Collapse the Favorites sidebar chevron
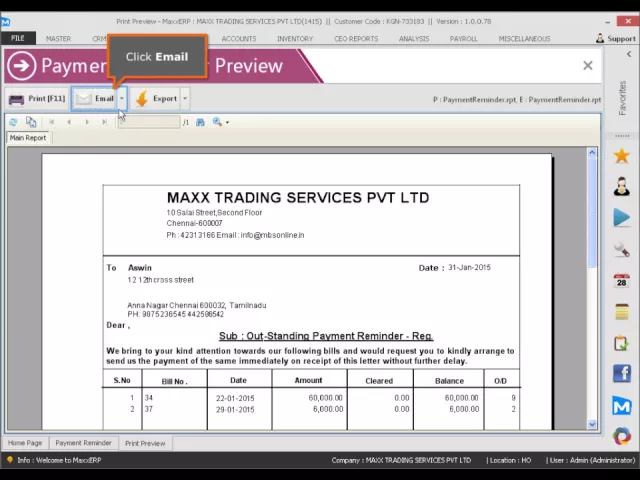Viewport: 640px width, 480px height. pyautogui.click(x=629, y=54)
